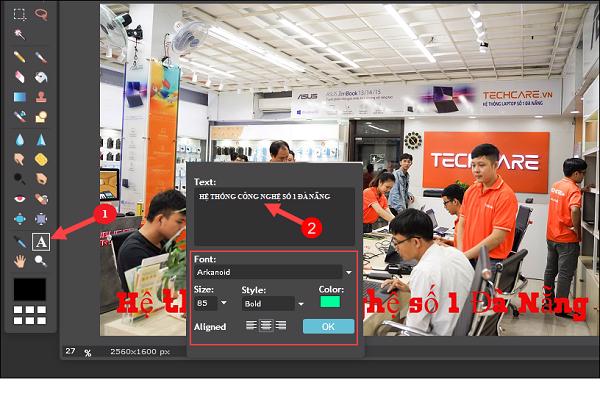
Task: Select the Sharpen triangle tool
Action: tap(41, 140)
